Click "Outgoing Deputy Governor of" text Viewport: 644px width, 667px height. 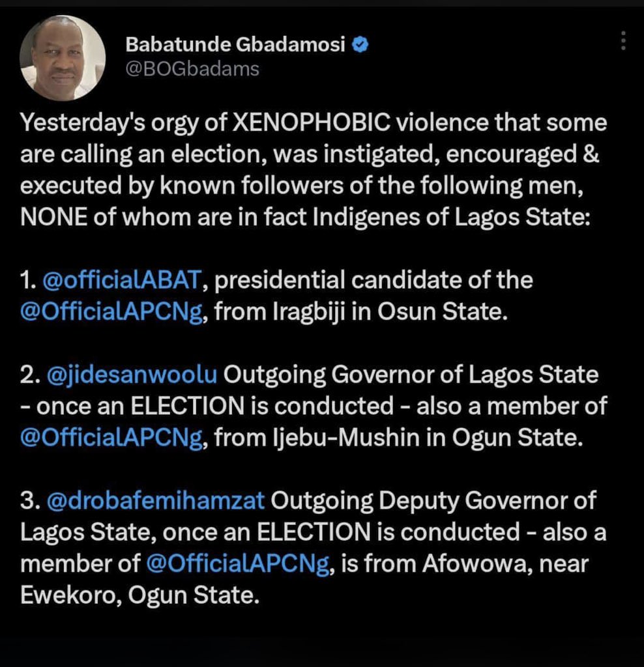(x=433, y=501)
